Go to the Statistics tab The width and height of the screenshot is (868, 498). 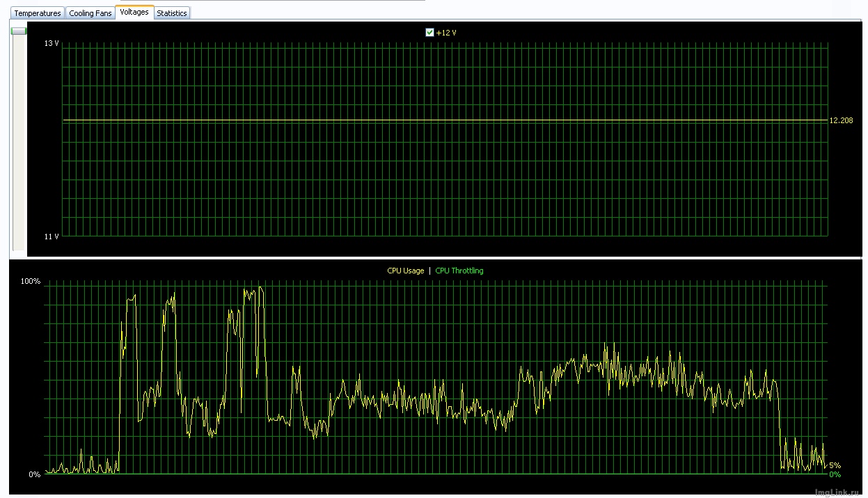(172, 13)
